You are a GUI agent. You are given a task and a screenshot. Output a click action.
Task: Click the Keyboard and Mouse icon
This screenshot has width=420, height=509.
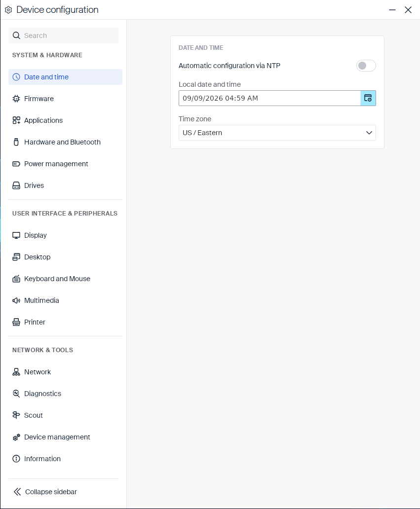[16, 279]
